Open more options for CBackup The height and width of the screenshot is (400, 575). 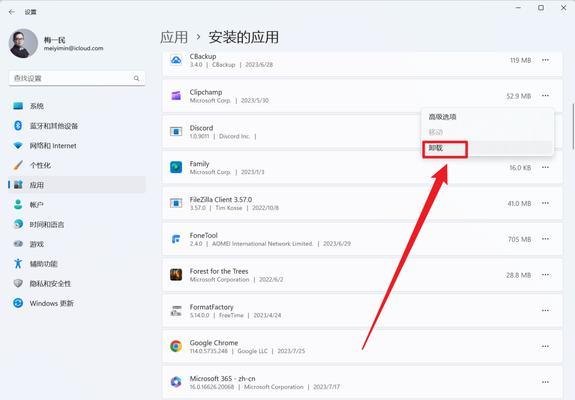(545, 60)
